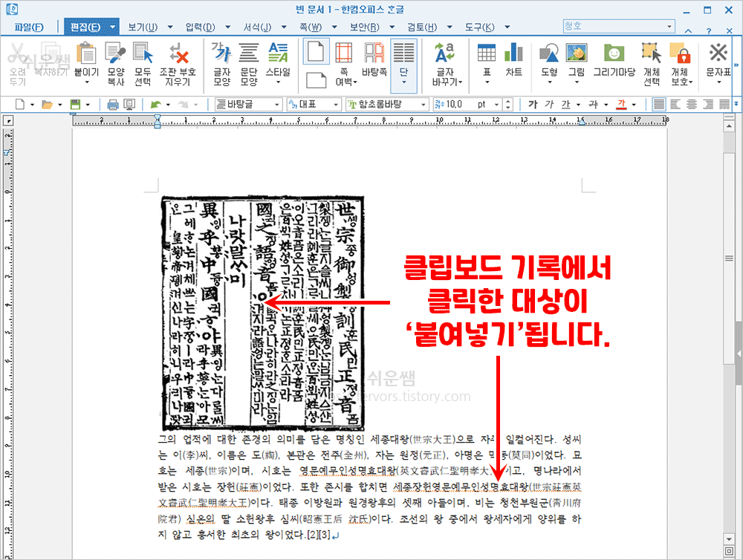
Task: Click the new document icon
Action: click(x=20, y=104)
